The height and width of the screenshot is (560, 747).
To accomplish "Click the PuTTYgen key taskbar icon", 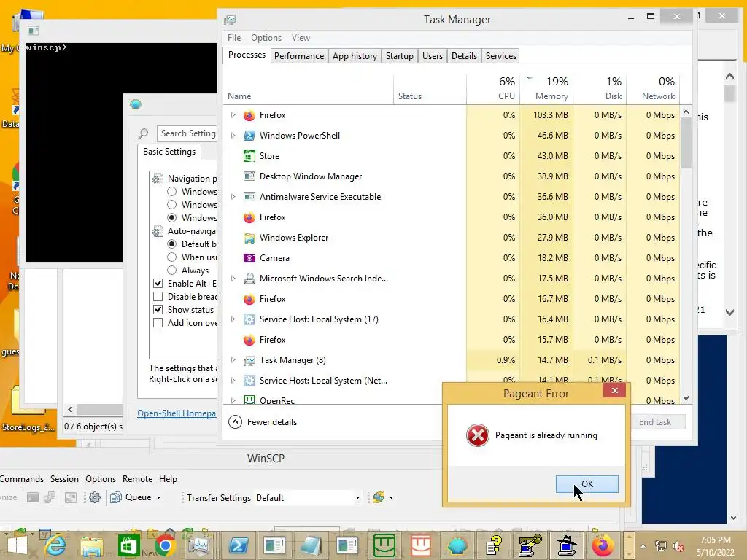I will [530, 545].
